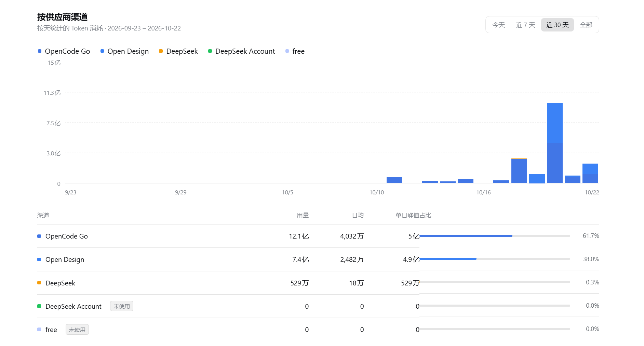644x346 pixels.
Task: Click the tallest chart bar peak
Action: coord(554,143)
